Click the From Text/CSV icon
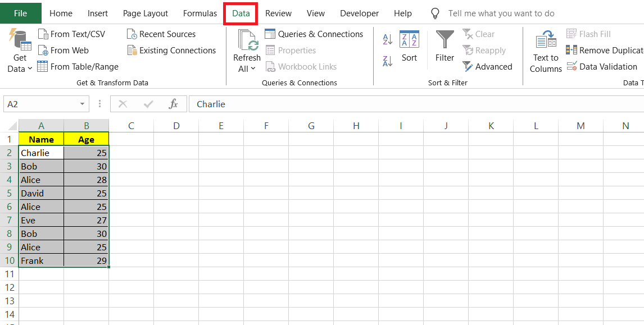The height and width of the screenshot is (325, 644). click(43, 34)
